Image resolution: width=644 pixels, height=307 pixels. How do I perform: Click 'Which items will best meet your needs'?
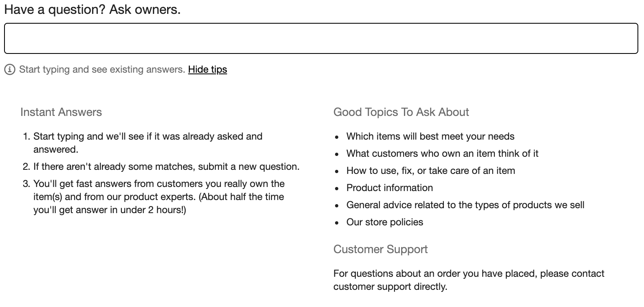pyautogui.click(x=430, y=136)
